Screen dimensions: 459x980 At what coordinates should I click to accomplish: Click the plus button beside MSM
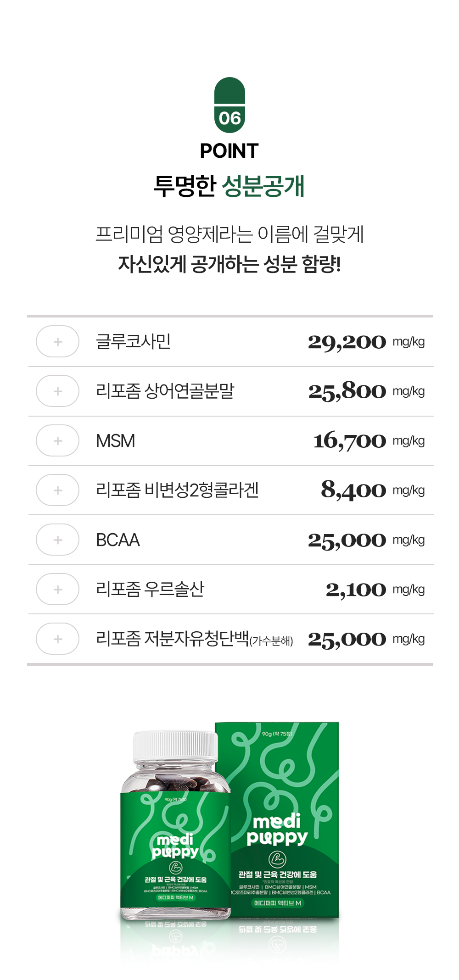point(58,440)
